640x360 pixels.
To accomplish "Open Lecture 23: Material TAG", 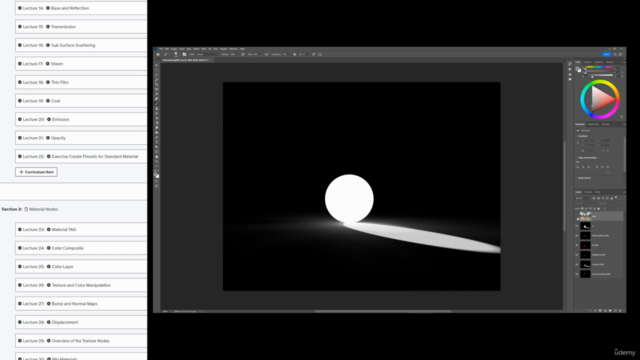I will coord(81,229).
